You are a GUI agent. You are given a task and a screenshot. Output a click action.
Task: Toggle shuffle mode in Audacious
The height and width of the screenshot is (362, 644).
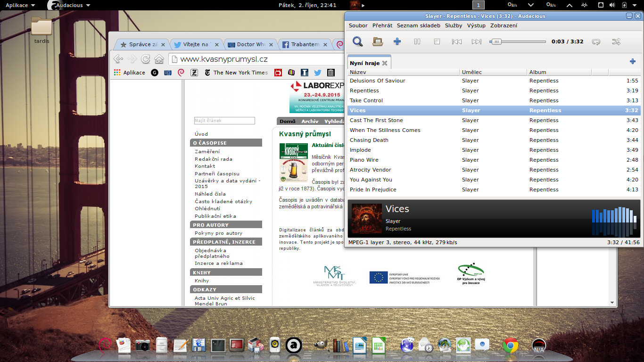616,41
